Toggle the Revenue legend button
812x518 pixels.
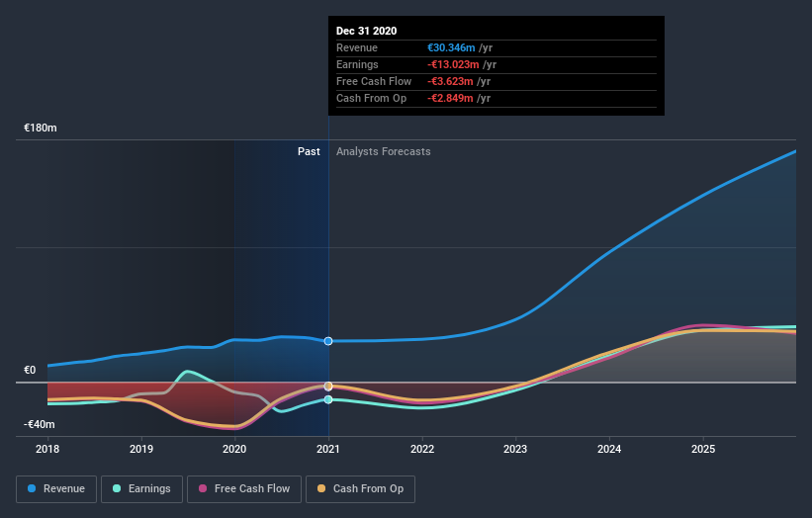56,489
